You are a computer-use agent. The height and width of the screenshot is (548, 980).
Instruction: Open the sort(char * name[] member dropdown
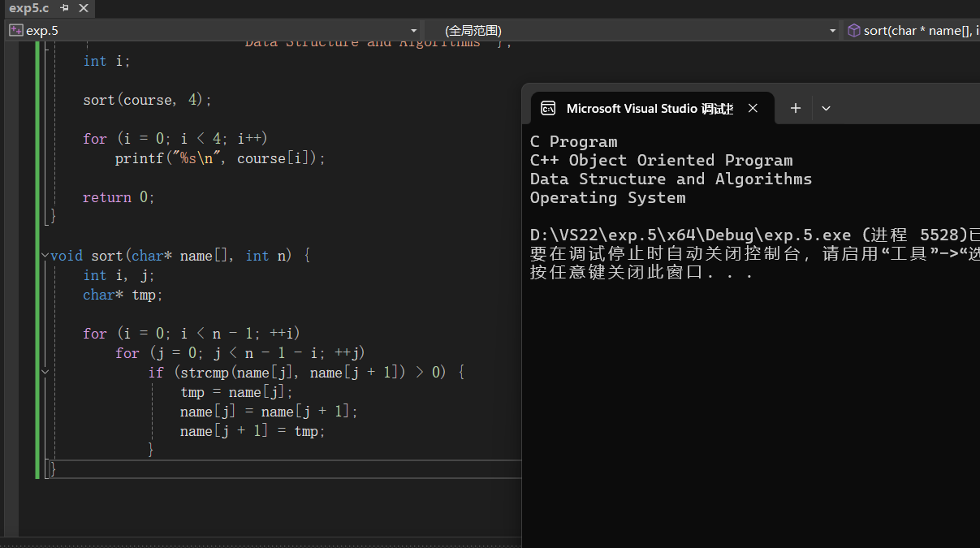click(912, 31)
